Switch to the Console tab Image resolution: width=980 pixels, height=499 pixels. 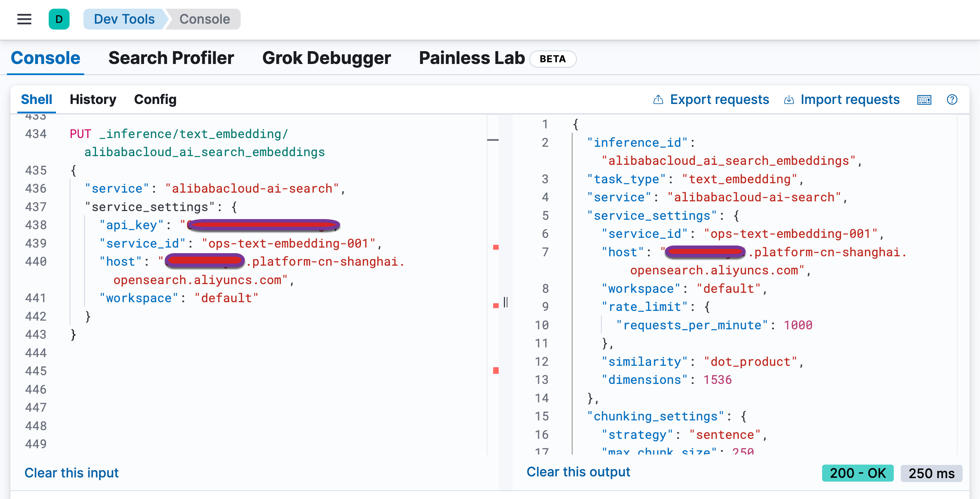(46, 58)
